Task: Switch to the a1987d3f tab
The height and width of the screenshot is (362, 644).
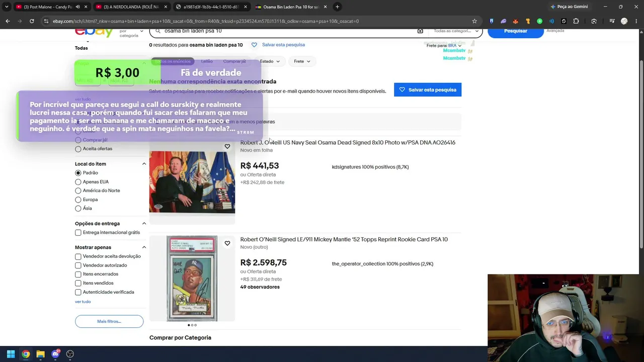Action: click(x=211, y=7)
